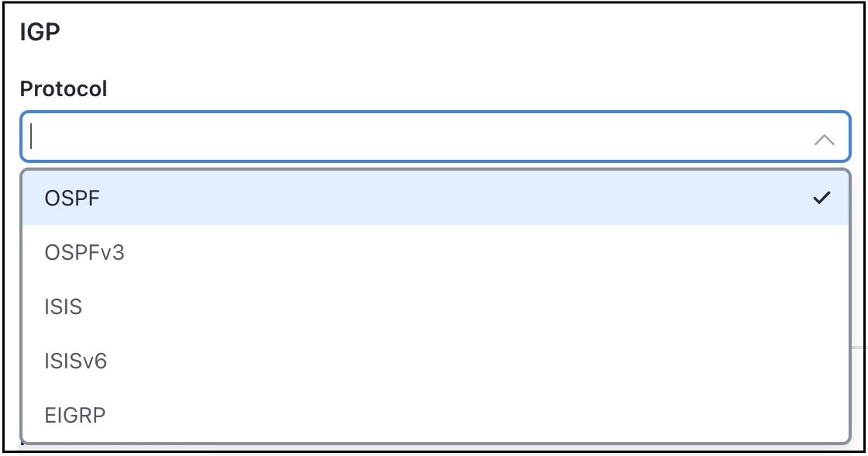Pick ISISv6 from the dropdown
Screen dimensions: 868x456
pyautogui.click(x=75, y=361)
